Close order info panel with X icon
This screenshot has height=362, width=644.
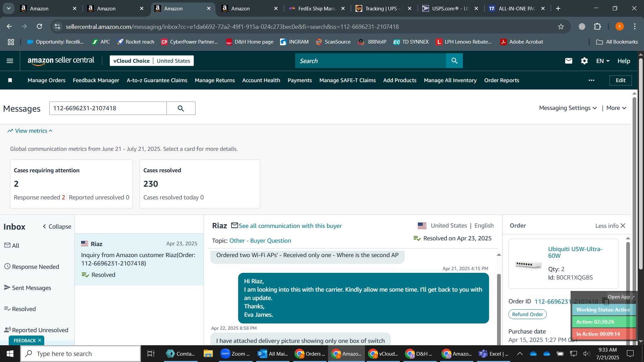pos(623,226)
